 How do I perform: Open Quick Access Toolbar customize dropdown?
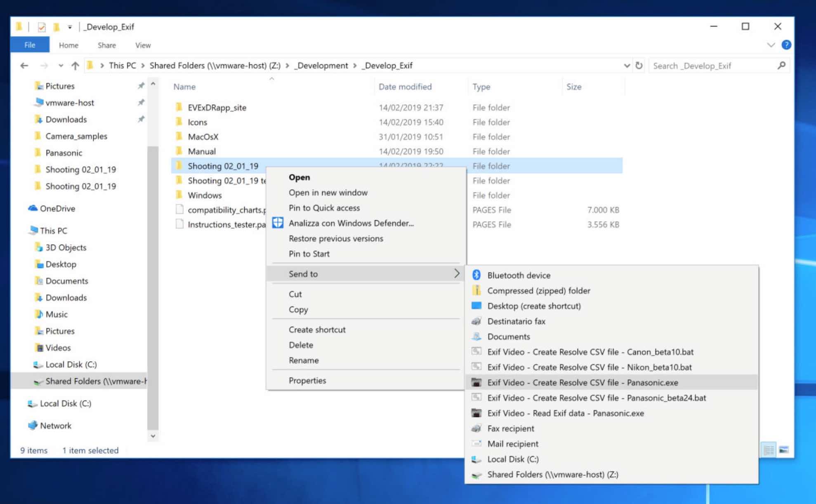coord(70,27)
